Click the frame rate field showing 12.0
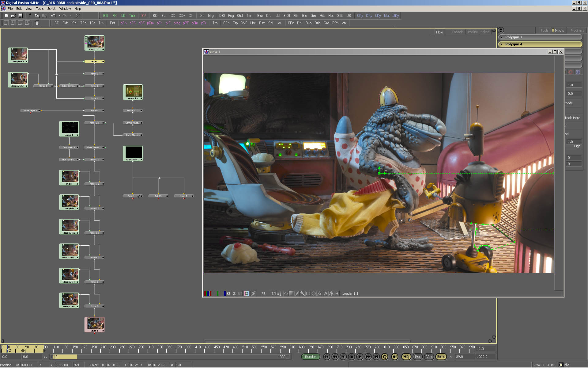 486,349
